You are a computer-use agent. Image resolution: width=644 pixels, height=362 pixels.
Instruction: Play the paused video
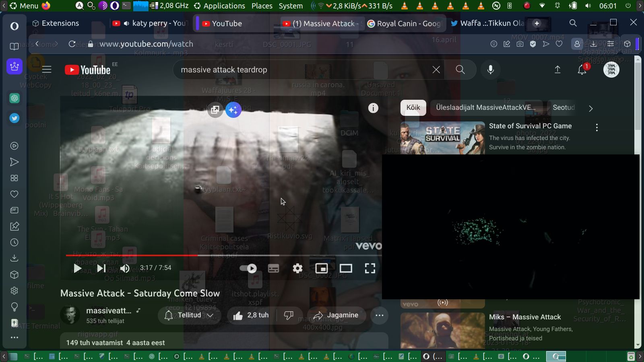pyautogui.click(x=77, y=268)
